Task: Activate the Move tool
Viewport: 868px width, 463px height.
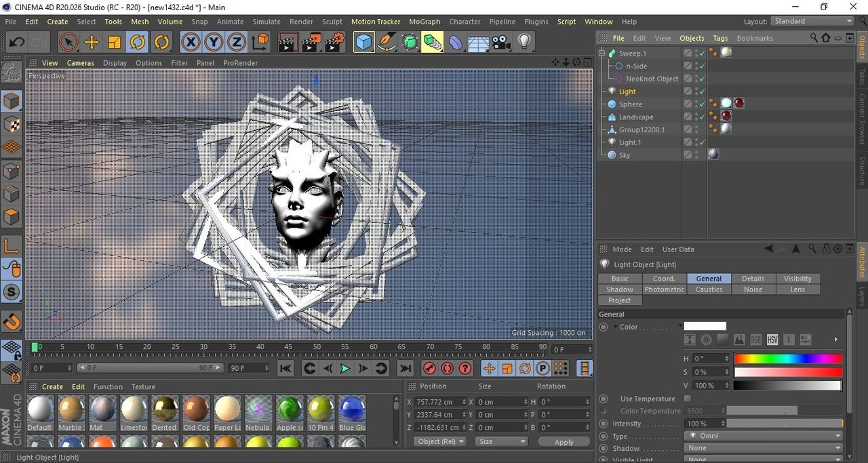Action: click(91, 42)
